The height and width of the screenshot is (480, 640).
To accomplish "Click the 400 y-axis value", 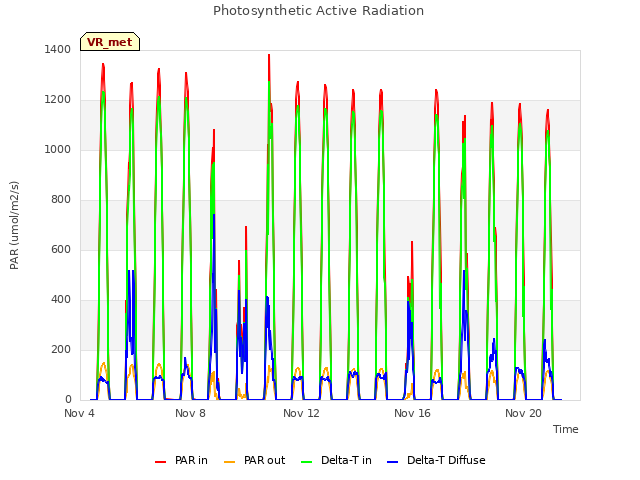I will pyautogui.click(x=61, y=300).
